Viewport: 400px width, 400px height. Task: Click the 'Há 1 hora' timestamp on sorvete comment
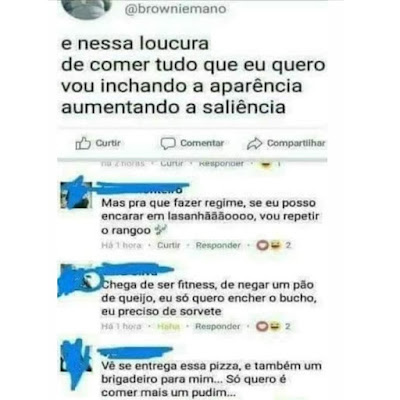[121, 326]
